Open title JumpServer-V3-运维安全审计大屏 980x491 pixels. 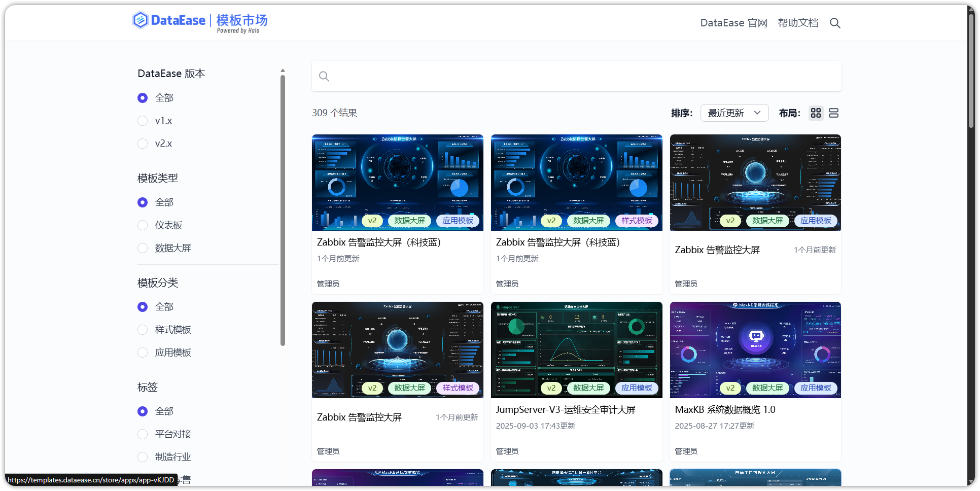(x=566, y=410)
